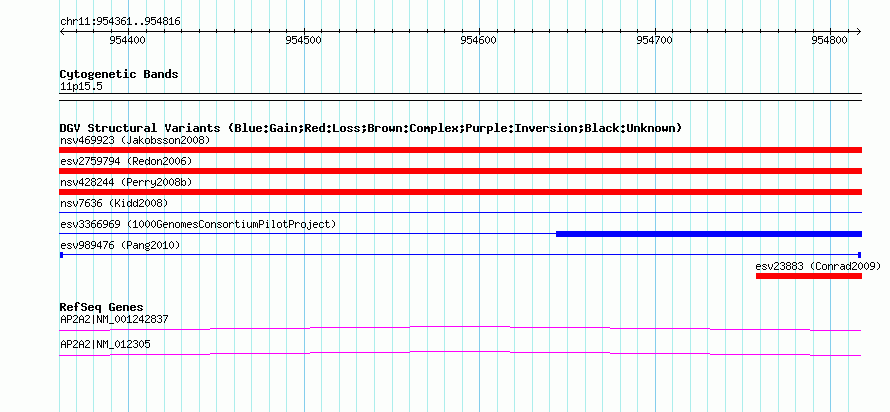
Task: Click the AP2A2|NM_001242837 magenta gene line
Action: 460,328
